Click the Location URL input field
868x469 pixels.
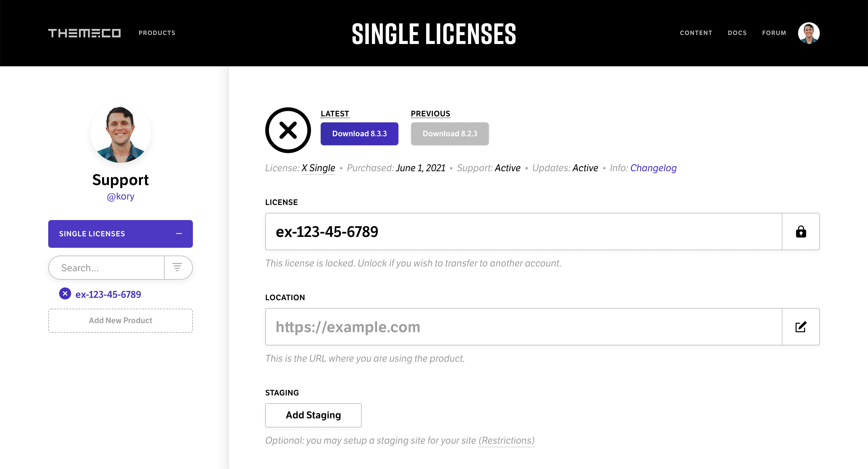click(523, 327)
